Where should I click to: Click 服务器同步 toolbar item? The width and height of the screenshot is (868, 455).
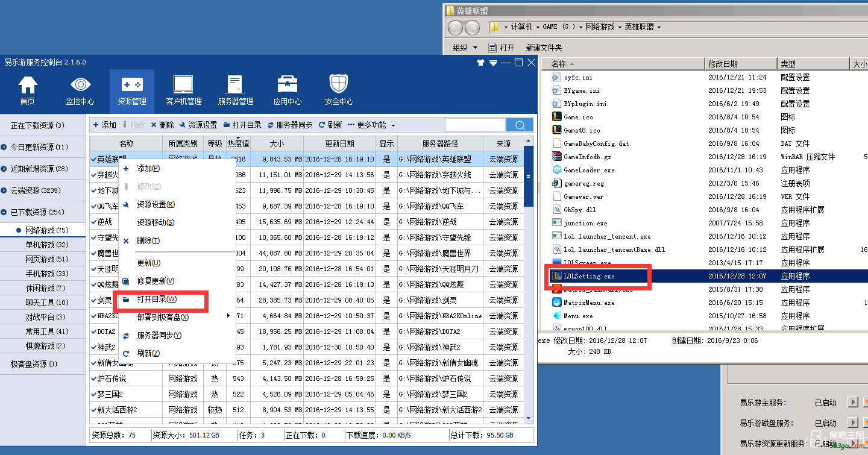click(x=290, y=125)
